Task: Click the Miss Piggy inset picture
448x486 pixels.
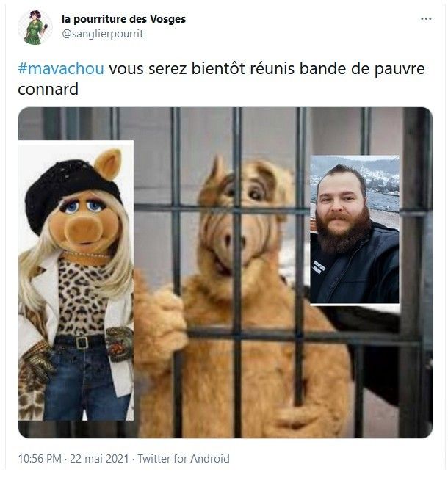Action: [x=76, y=280]
